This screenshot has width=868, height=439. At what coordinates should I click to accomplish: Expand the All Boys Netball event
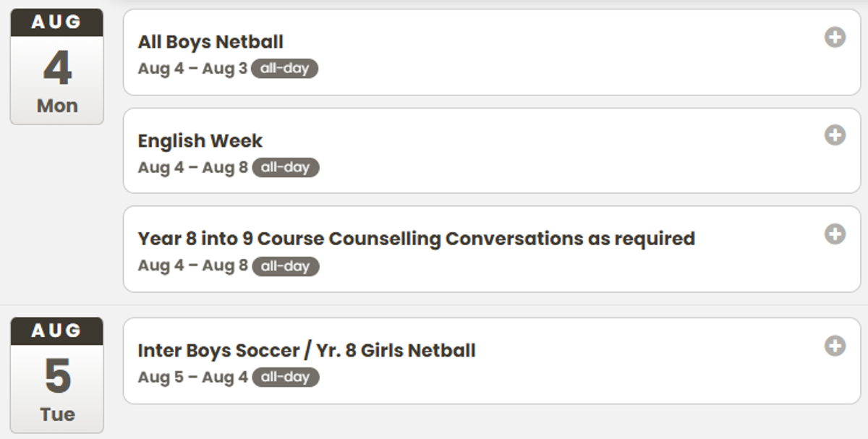coord(835,37)
